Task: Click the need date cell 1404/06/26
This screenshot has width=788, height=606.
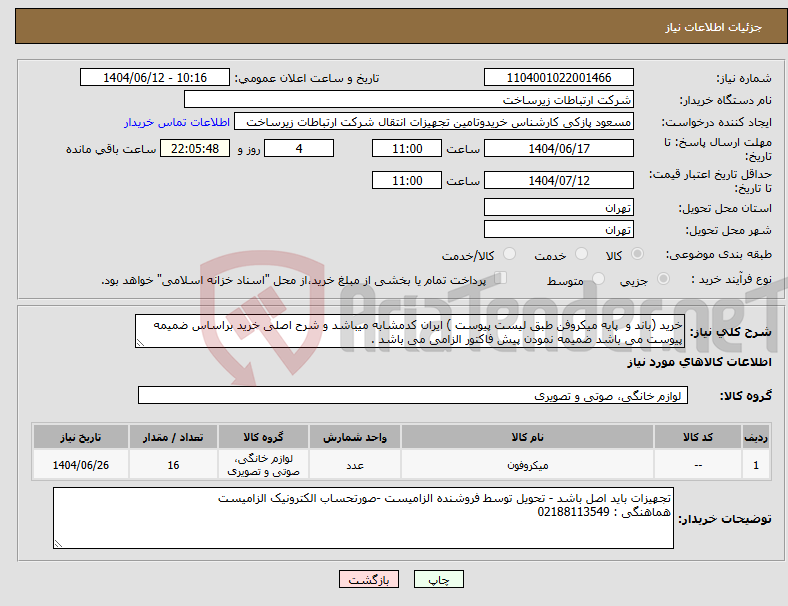Action: (x=81, y=465)
